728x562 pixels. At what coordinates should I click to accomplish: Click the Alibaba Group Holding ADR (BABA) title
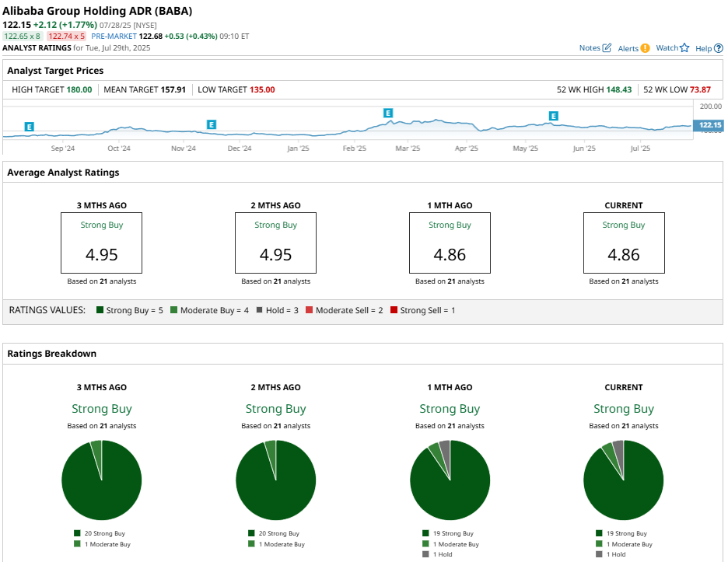click(97, 11)
